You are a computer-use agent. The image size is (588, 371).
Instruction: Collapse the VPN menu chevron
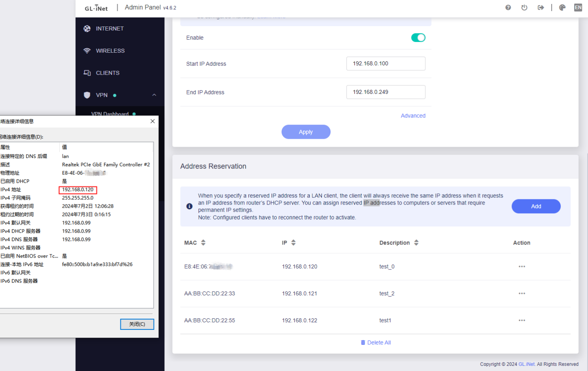coord(154,95)
